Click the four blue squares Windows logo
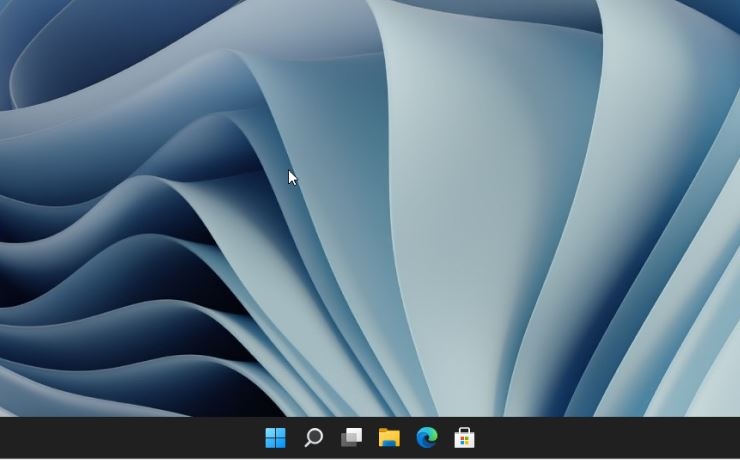740x460 pixels. (275, 438)
